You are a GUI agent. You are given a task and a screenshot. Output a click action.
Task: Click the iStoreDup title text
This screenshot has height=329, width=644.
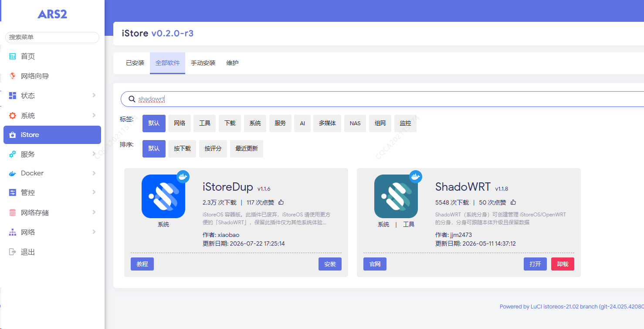[228, 187]
